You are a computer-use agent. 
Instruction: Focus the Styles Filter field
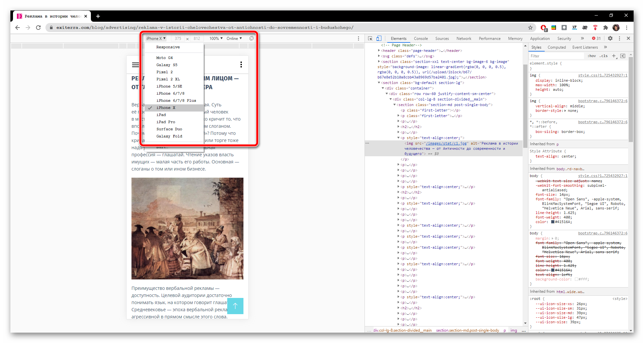pos(557,56)
